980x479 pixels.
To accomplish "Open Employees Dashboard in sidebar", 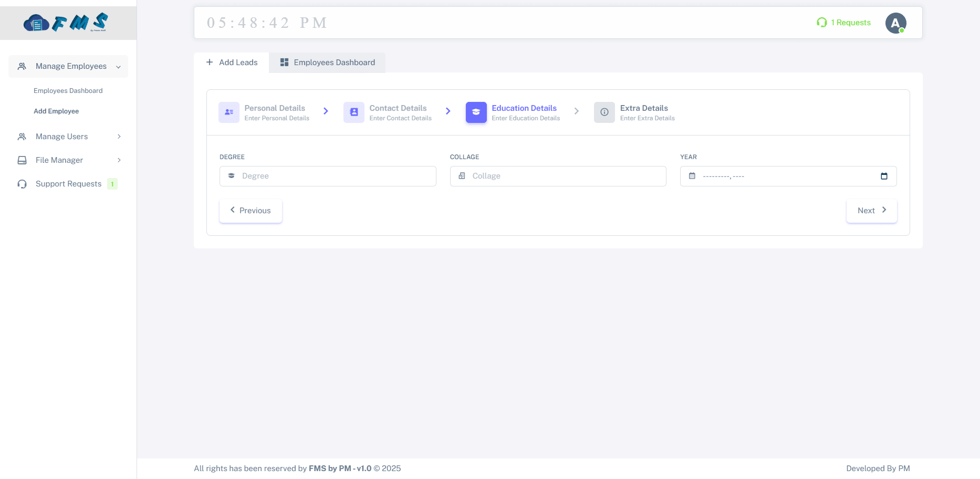I will [x=68, y=91].
